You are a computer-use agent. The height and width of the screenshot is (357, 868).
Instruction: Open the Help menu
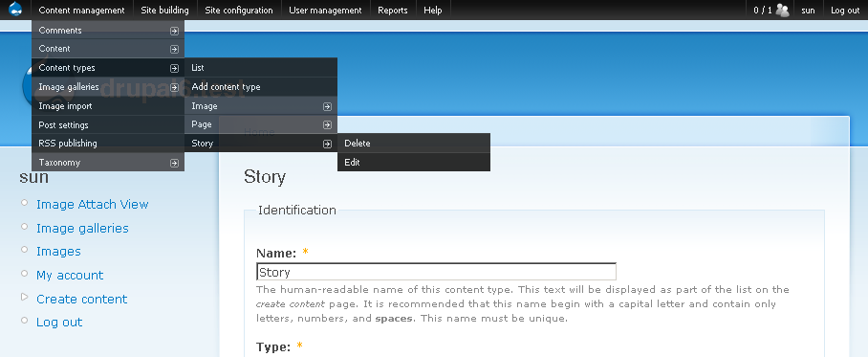pos(433,10)
